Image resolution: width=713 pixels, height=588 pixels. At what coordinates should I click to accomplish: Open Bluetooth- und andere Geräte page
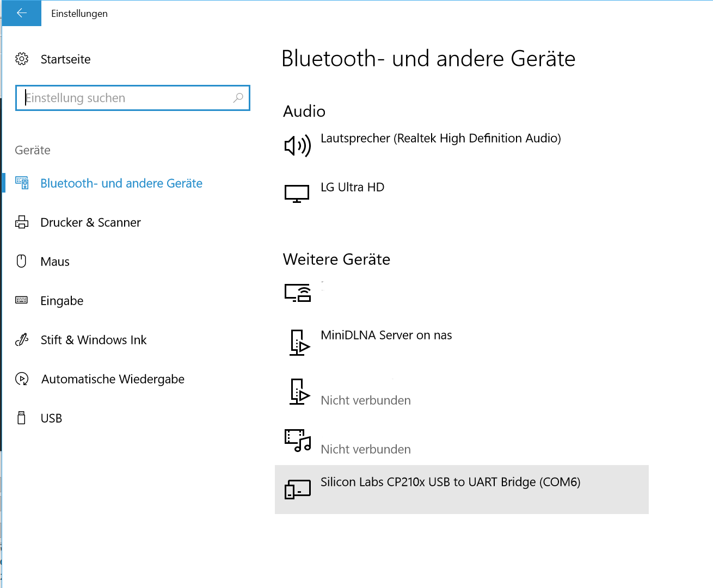121,183
